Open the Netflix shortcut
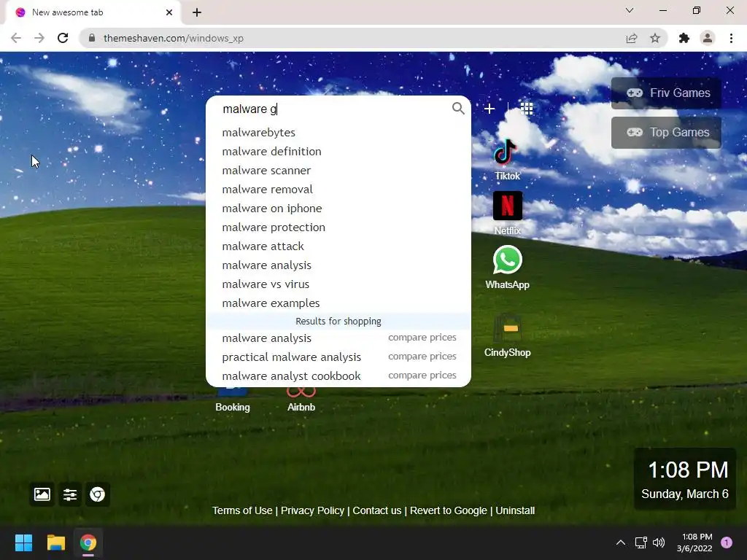Image resolution: width=747 pixels, height=560 pixels. point(507,213)
